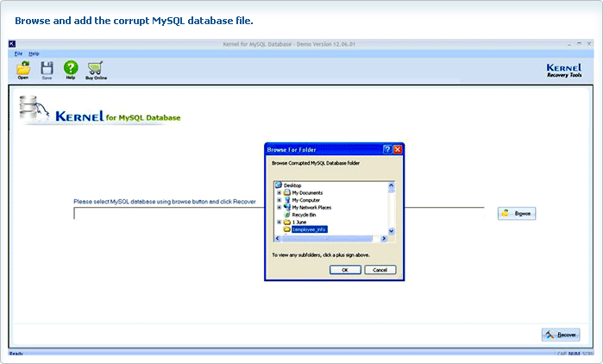This screenshot has height=364, width=603.
Task: Minimize the Kernel for MySQL window
Action: pos(569,44)
